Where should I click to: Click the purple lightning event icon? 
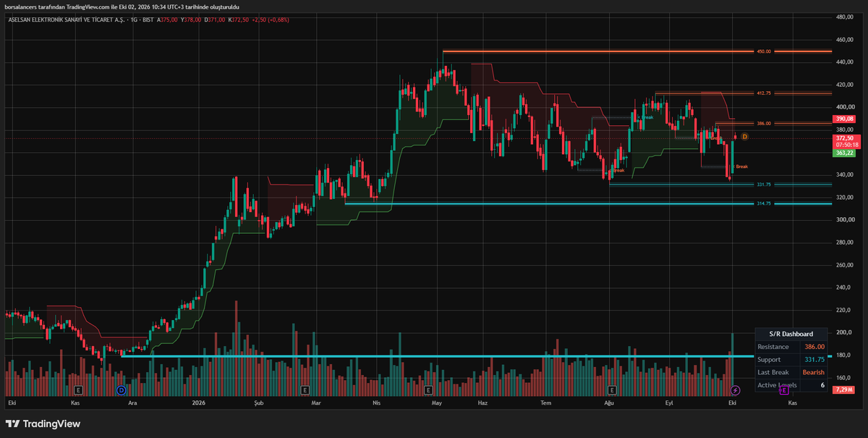coord(736,389)
